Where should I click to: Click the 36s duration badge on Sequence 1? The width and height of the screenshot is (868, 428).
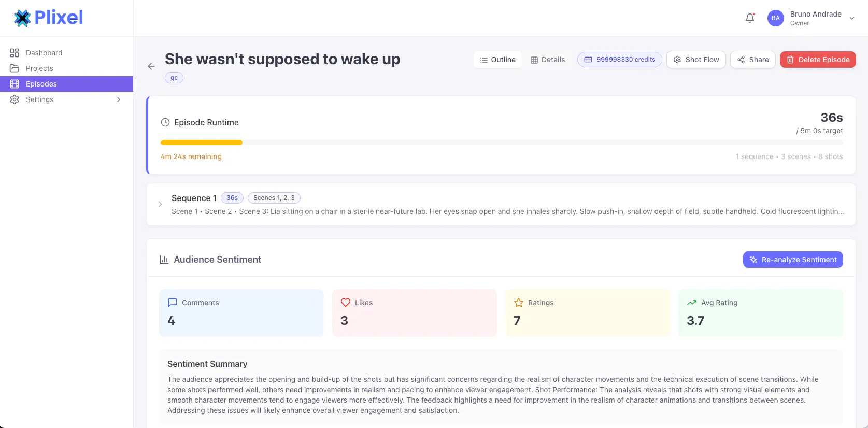coord(232,198)
